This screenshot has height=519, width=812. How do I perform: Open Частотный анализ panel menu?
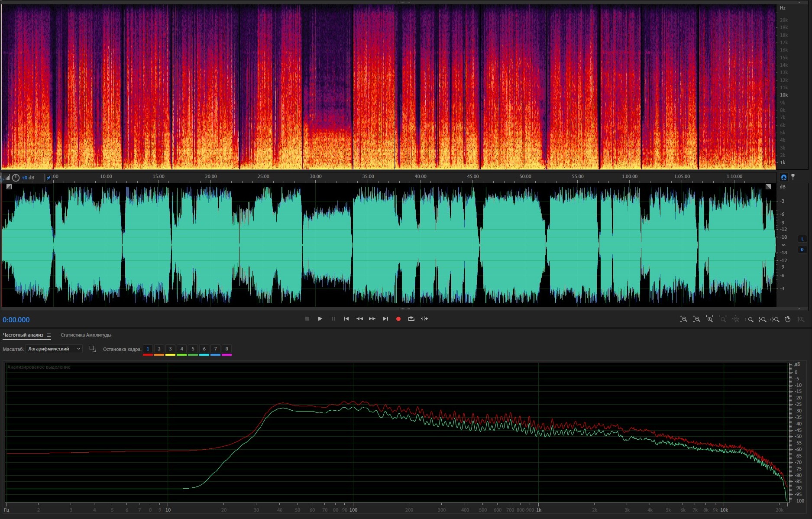coord(49,335)
